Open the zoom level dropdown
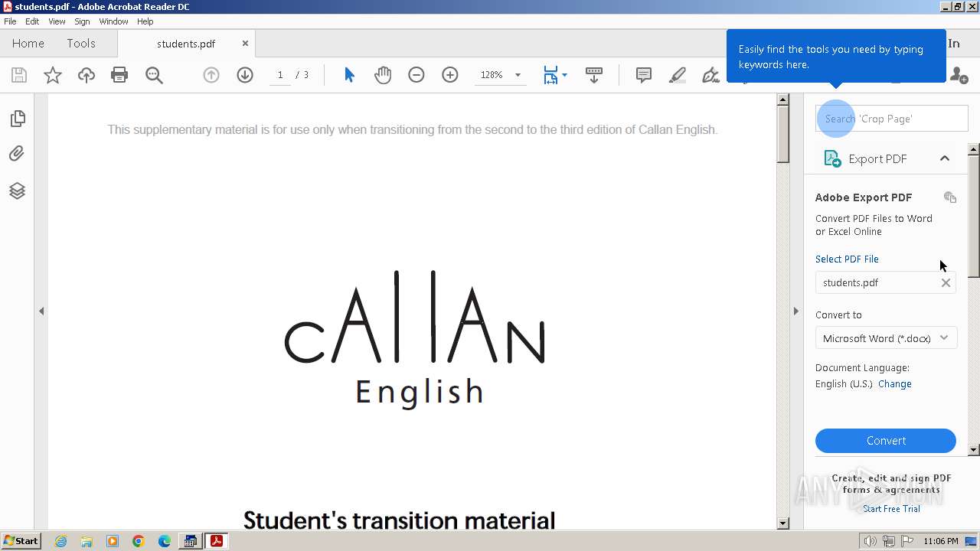The height and width of the screenshot is (551, 980). click(518, 75)
